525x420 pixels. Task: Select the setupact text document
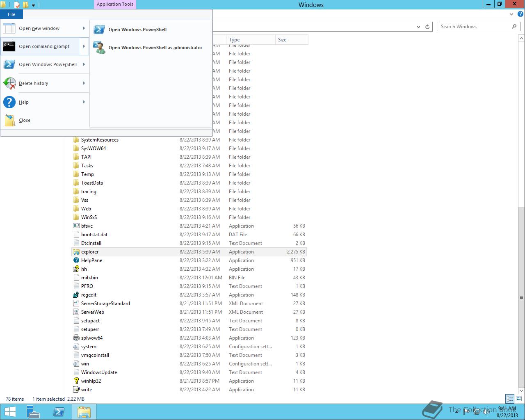point(90,321)
